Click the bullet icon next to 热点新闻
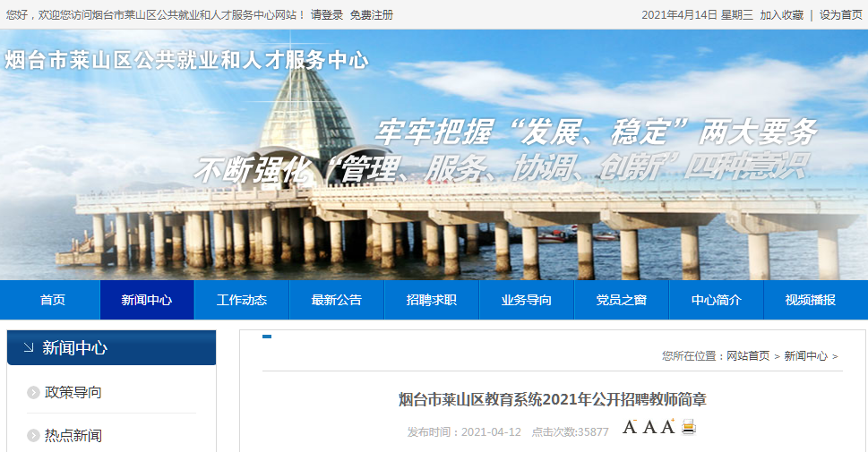Viewport: 868px width, 452px height. (x=33, y=435)
